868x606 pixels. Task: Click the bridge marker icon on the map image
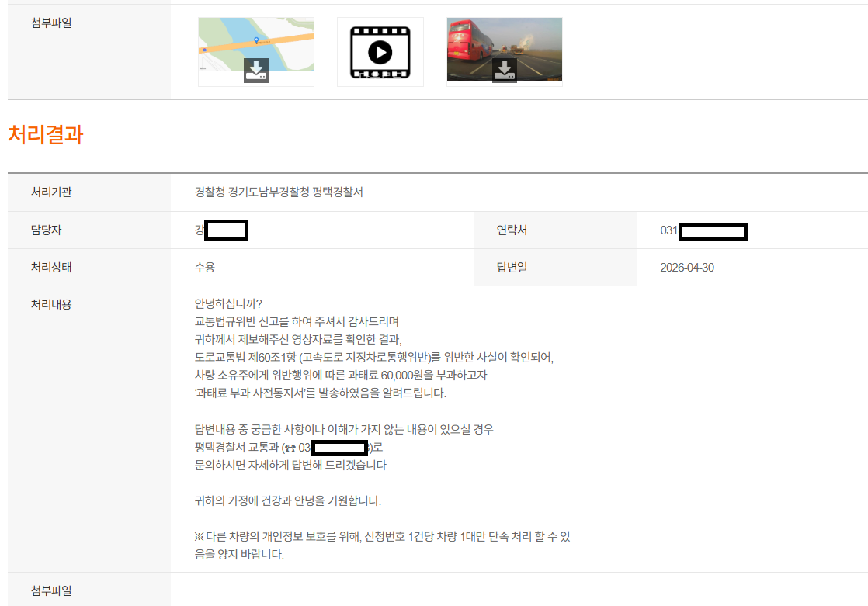[x=205, y=50]
